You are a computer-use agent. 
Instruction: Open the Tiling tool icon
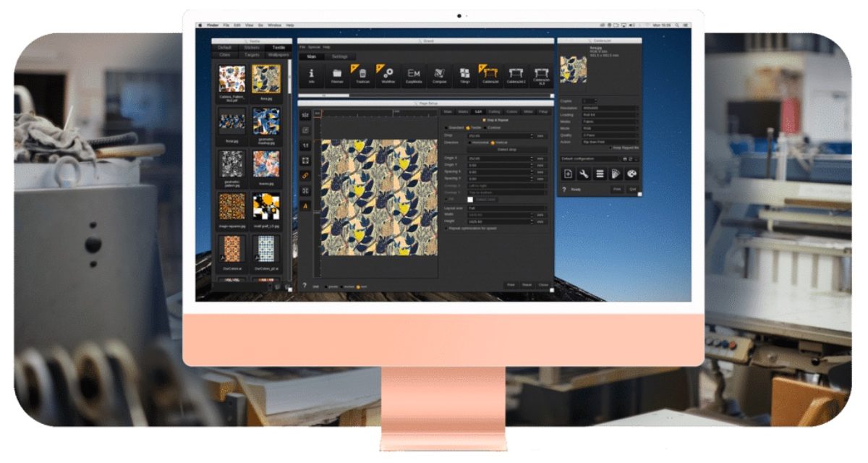pos(464,74)
